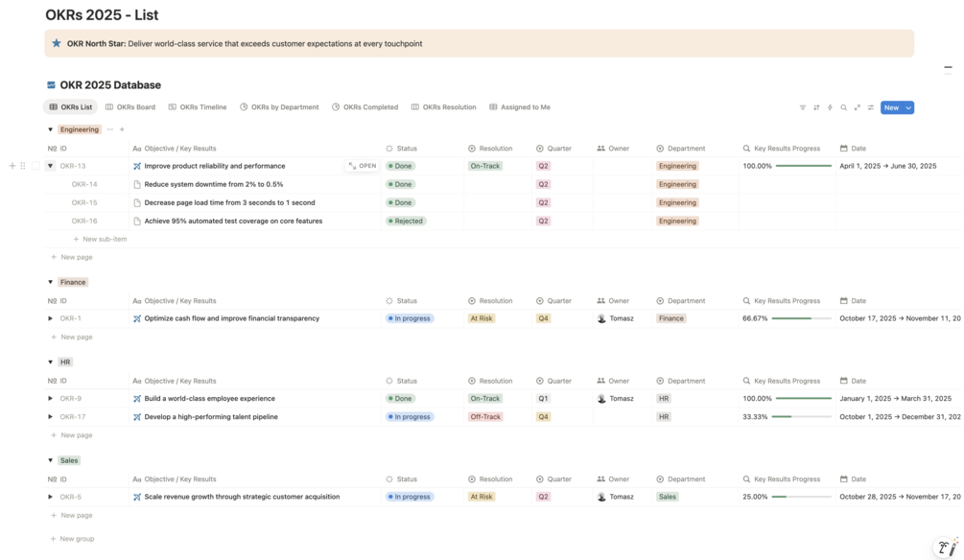
Task: Click the plus icon next to Engineering group
Action: [x=122, y=129]
